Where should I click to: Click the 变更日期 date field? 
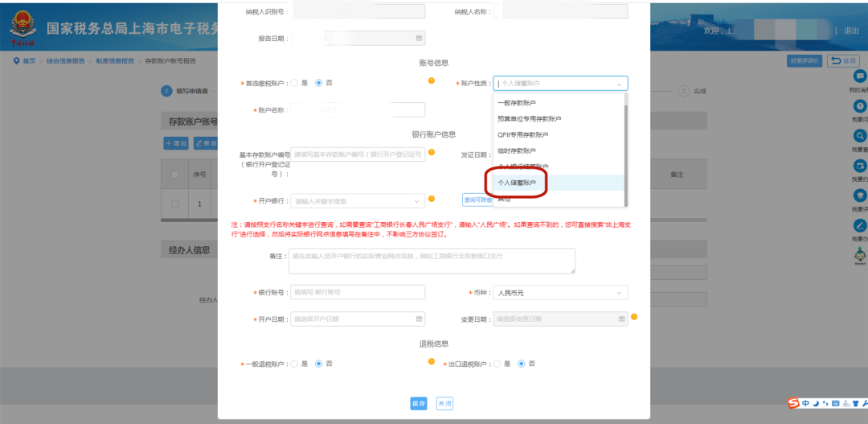560,319
